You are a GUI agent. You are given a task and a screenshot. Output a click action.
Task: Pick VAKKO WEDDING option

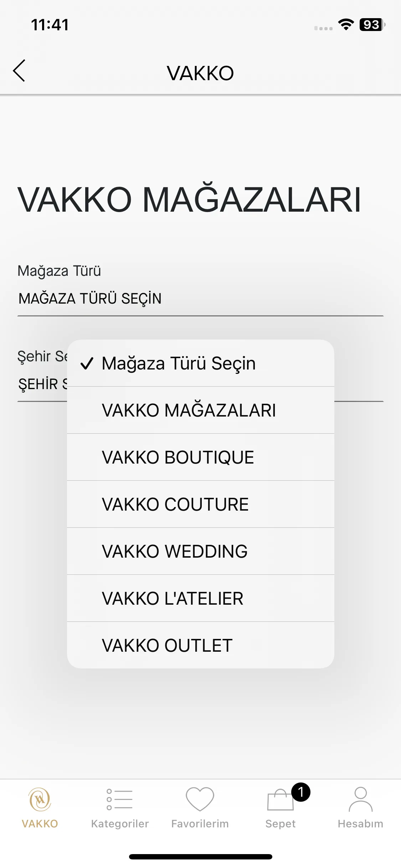pos(201,551)
